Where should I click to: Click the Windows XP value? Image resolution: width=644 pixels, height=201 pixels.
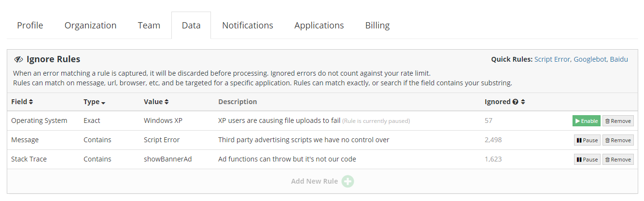[164, 121]
